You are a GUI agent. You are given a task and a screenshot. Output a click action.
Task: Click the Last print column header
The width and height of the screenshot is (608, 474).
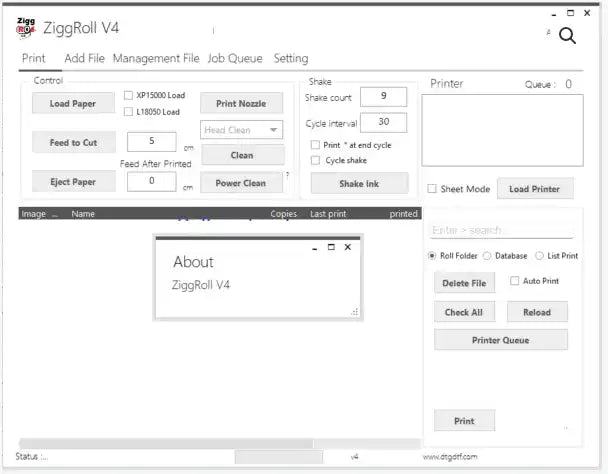click(328, 214)
